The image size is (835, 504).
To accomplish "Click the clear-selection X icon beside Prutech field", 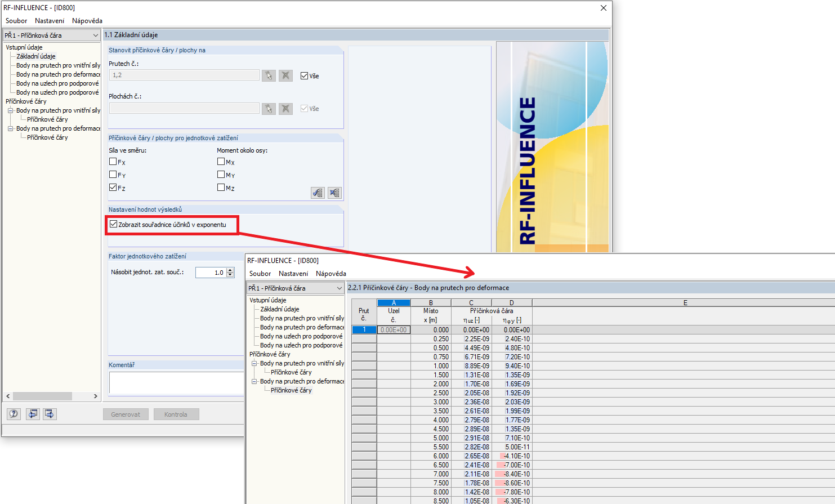I will (286, 75).
